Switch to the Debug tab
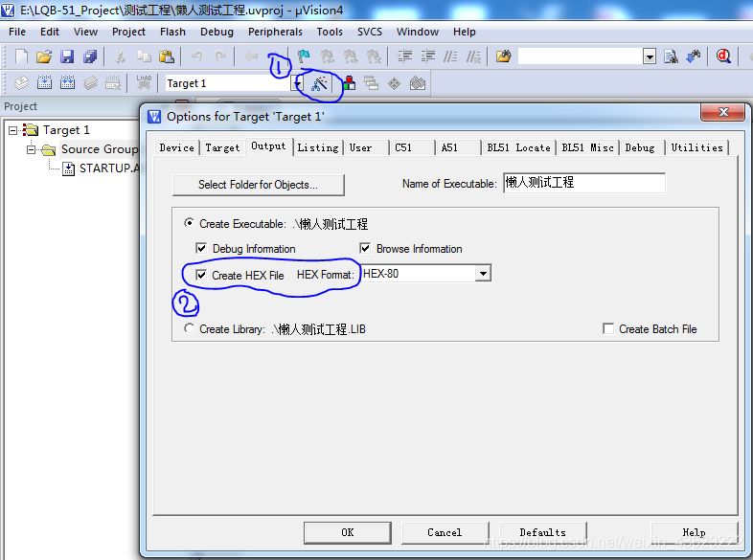The image size is (753, 560). [640, 147]
